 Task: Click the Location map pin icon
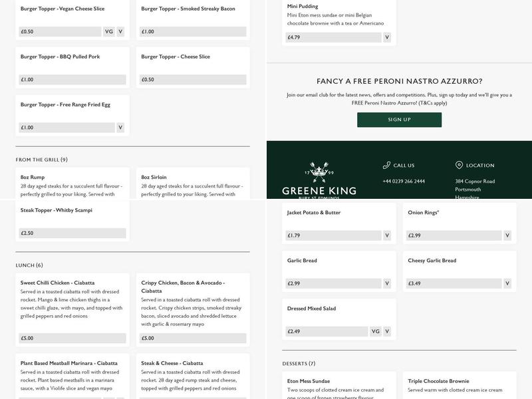[459, 165]
